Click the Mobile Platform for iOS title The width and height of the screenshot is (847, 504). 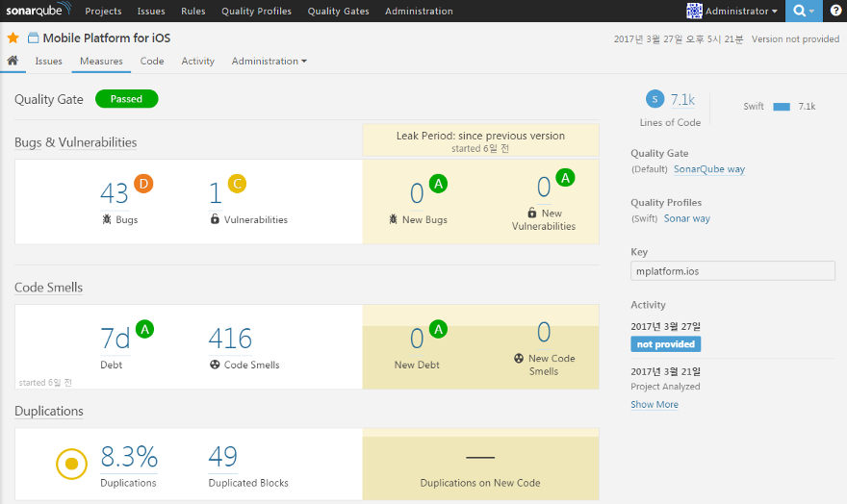(x=107, y=38)
